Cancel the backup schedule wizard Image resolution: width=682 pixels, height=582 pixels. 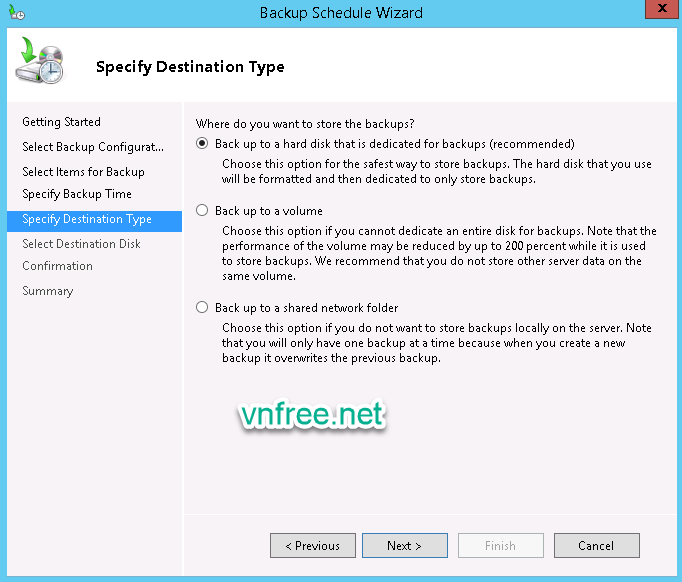point(596,546)
